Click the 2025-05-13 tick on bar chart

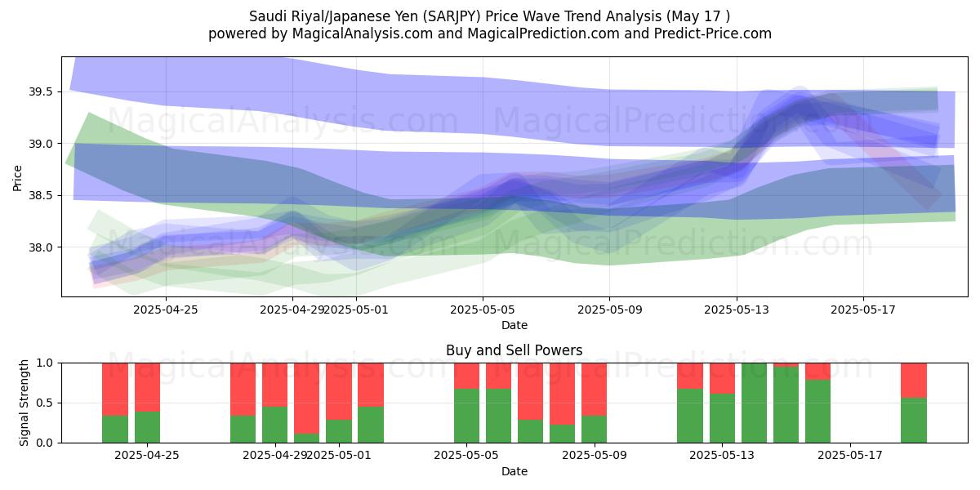[722, 456]
